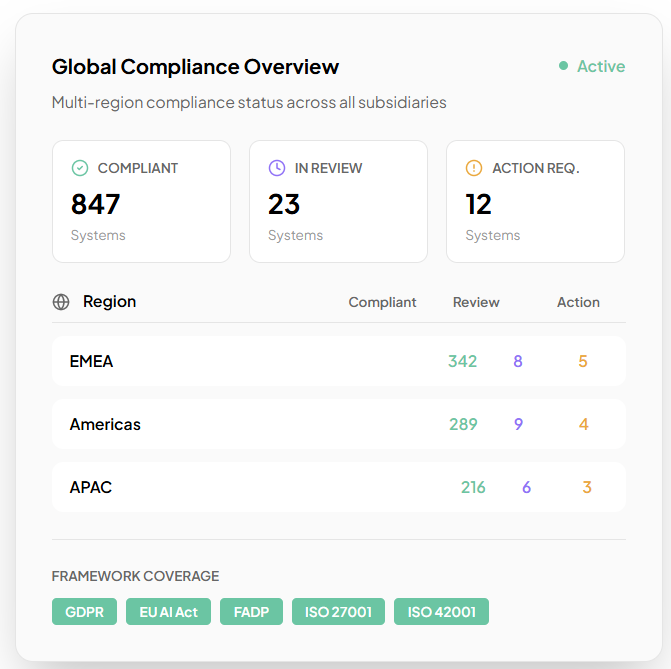Open the Action Req. 12 systems card
This screenshot has width=671, height=669.
(535, 201)
